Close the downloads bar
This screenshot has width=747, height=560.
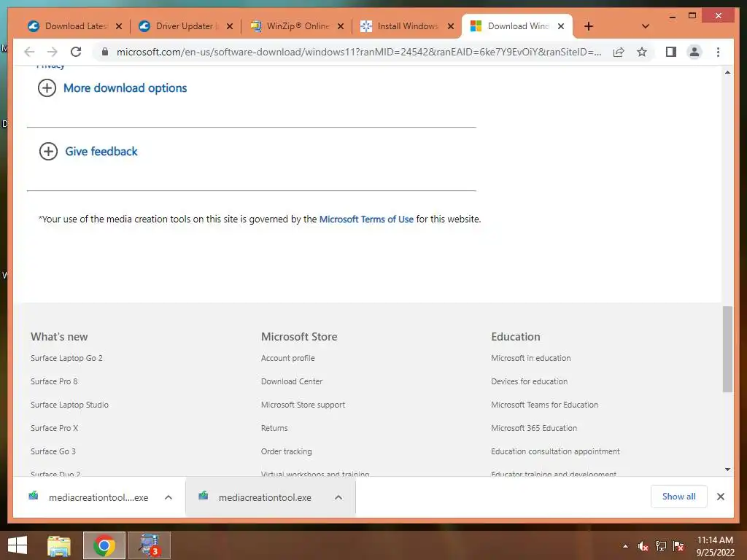click(721, 497)
